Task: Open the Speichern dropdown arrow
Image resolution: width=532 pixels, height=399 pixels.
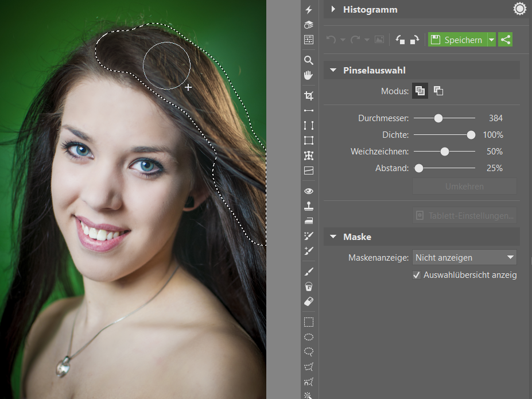Action: (x=491, y=40)
